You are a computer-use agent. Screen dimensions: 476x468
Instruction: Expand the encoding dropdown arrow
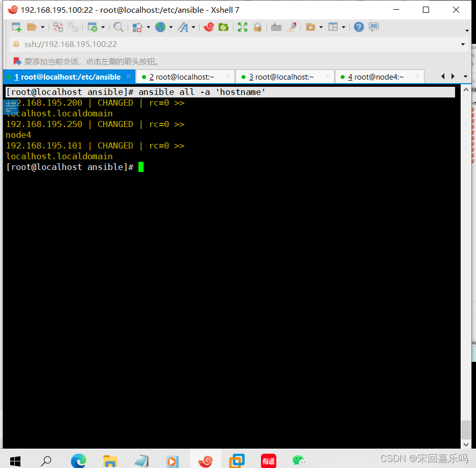[x=171, y=27]
